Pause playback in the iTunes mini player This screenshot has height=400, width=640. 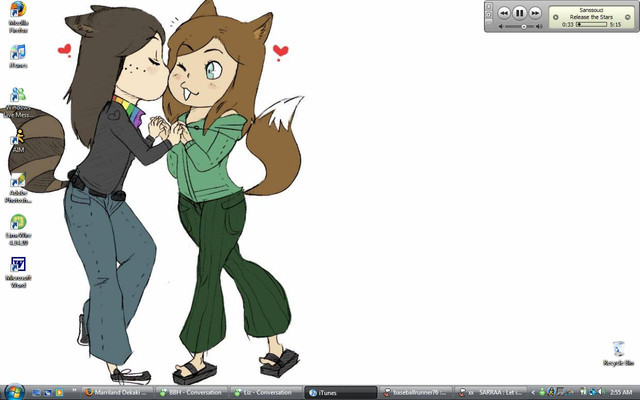pyautogui.click(x=519, y=13)
